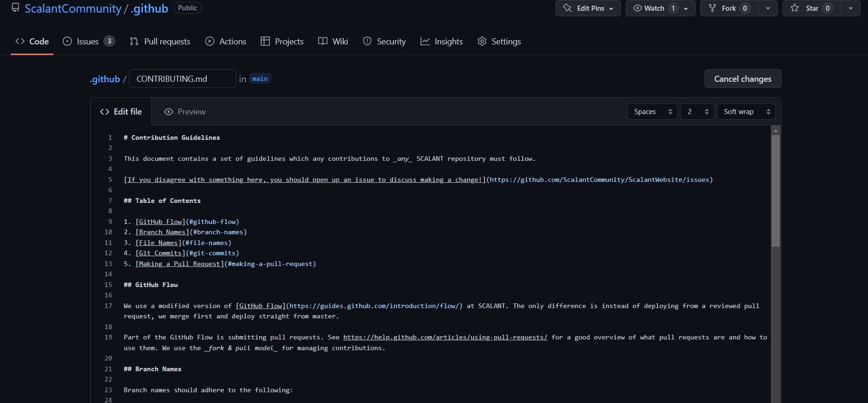
Task: Click the repository book icon beside ScalantCommunity
Action: point(15,8)
